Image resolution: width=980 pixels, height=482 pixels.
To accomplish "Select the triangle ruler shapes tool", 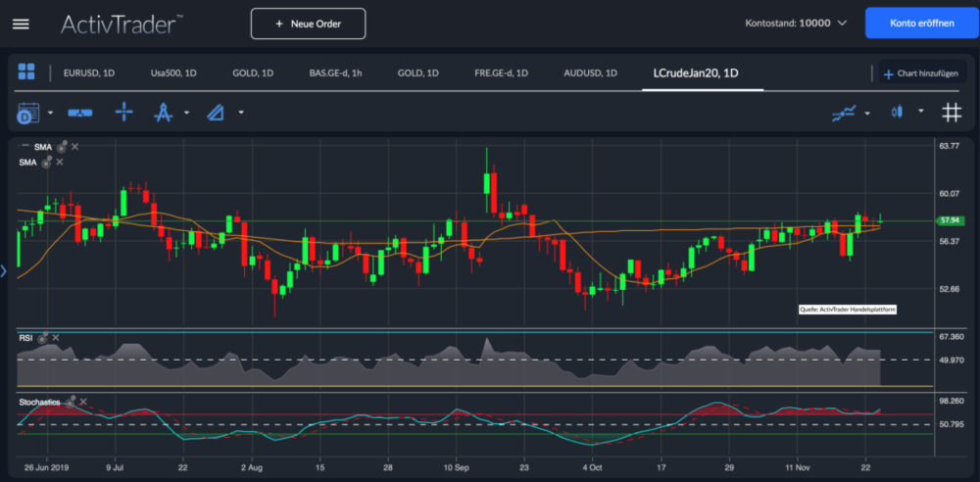I will pos(216,114).
